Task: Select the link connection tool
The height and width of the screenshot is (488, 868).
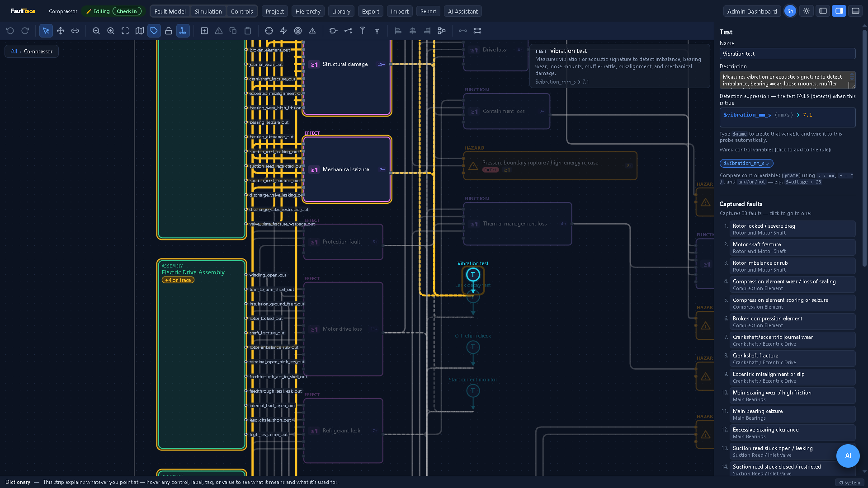Action: (75, 31)
